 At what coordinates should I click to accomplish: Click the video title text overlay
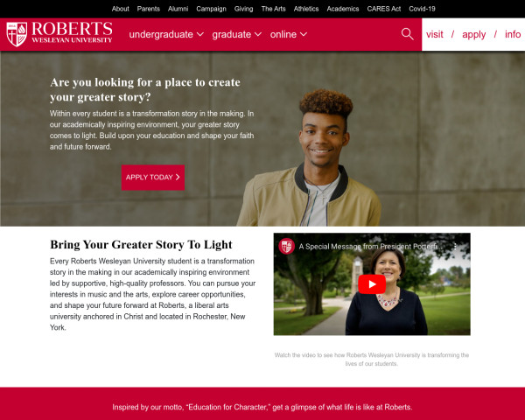[x=372, y=247]
